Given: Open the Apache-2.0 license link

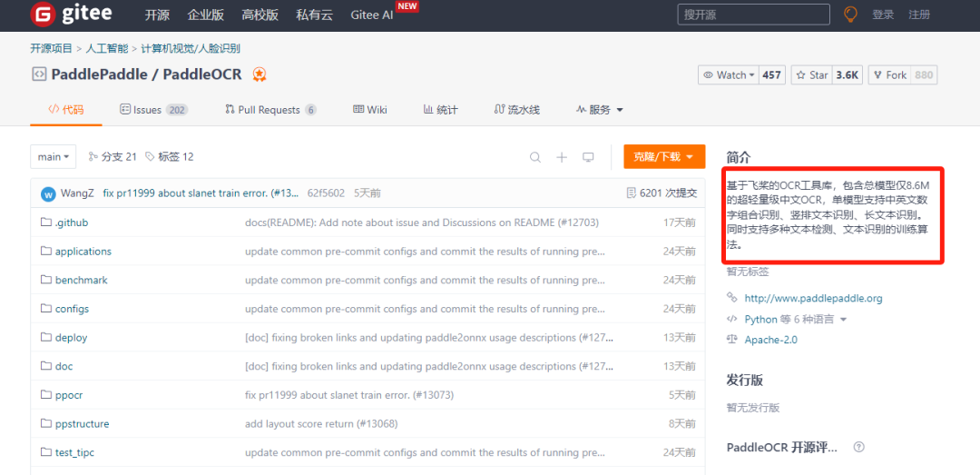Looking at the screenshot, I should pos(770,340).
